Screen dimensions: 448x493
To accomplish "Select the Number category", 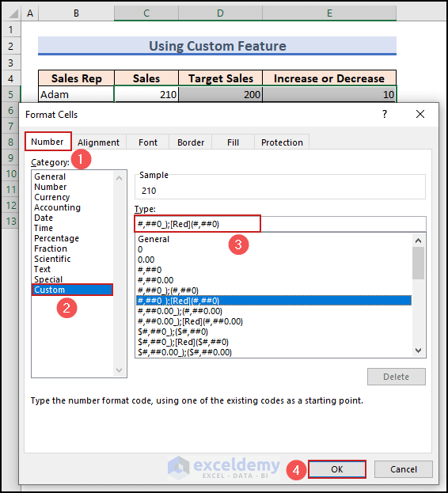I will (x=72, y=187).
